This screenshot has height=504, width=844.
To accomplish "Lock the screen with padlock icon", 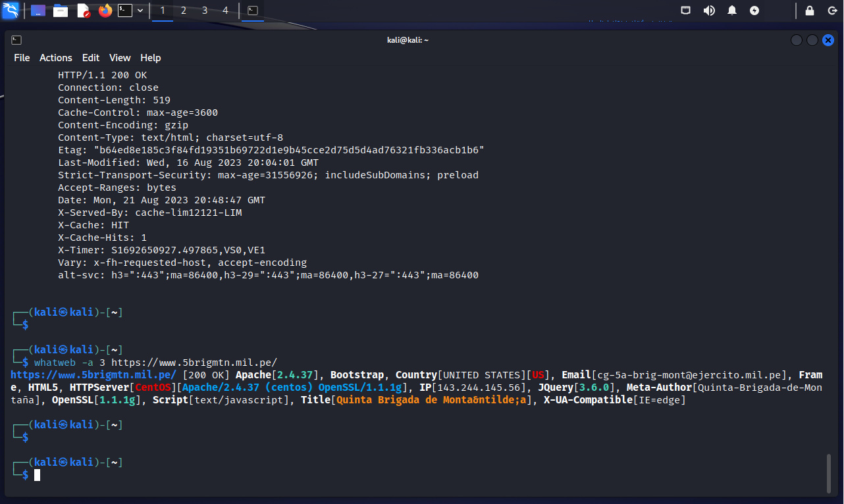I will (810, 11).
